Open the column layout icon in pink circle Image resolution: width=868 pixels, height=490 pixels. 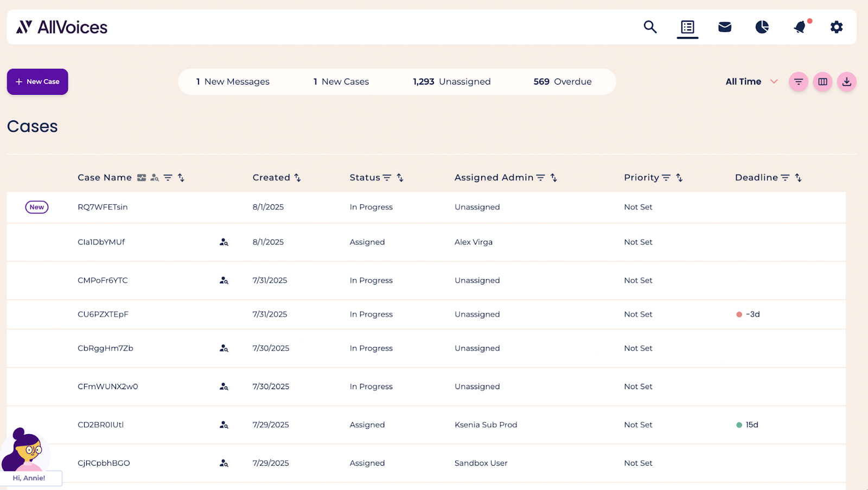[x=822, y=81]
